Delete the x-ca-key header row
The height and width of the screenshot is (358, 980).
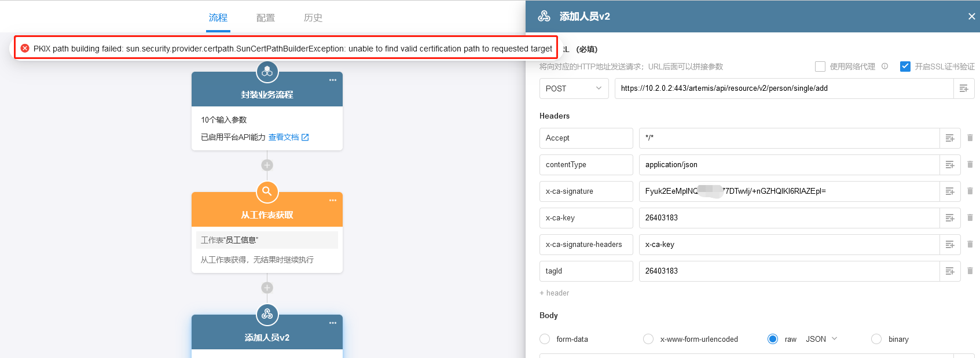(970, 217)
